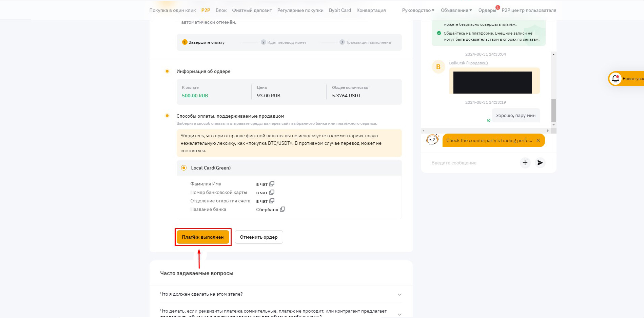
Task: Open the Новые уведомления bell notification
Action: [x=626, y=79]
